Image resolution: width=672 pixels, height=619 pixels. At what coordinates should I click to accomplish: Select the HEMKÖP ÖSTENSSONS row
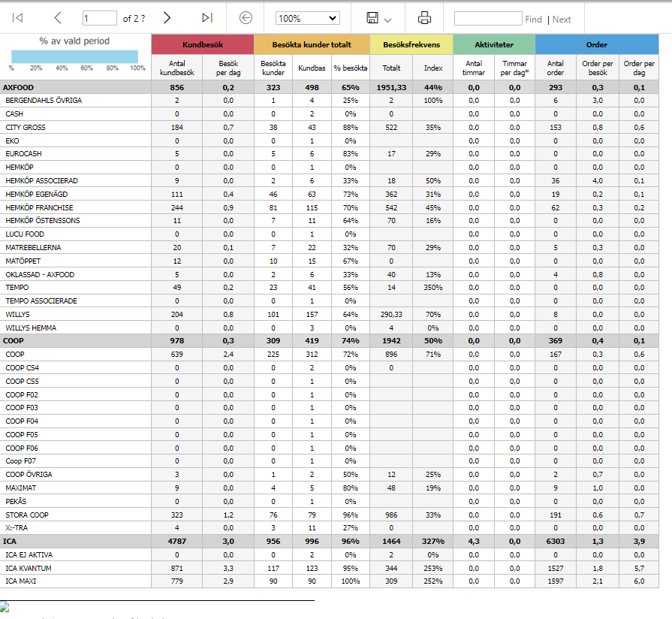329,220
